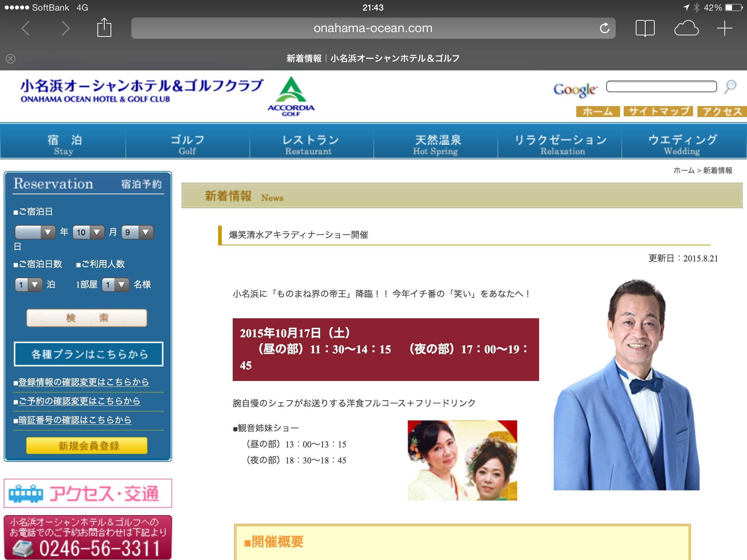747x560 pixels.
Task: Reload the page using the refresh icon
Action: coord(604,28)
